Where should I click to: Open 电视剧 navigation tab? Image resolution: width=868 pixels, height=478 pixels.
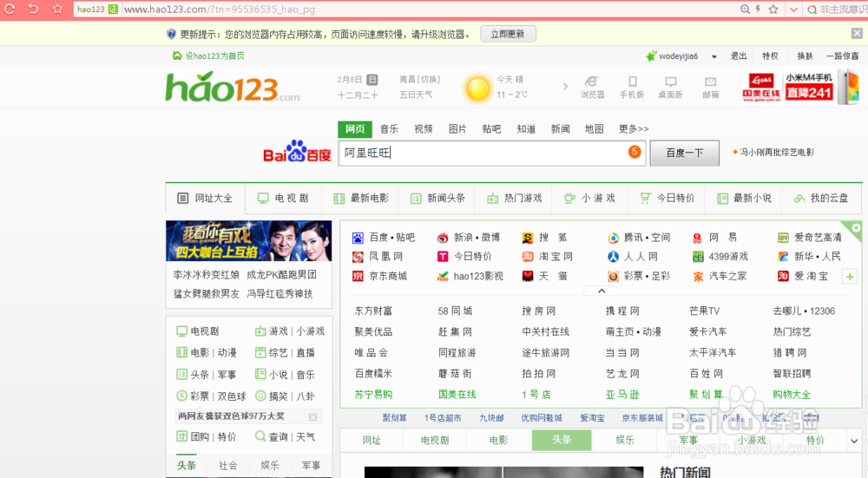click(284, 198)
